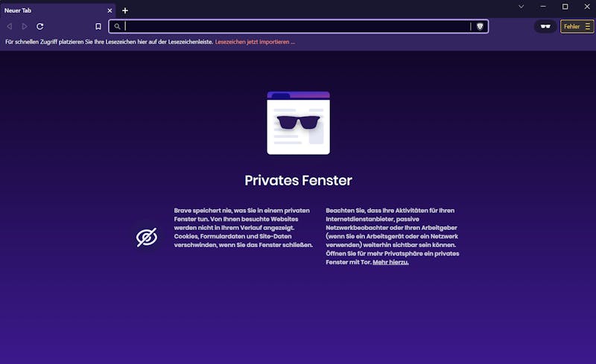
Task: Click Lesezeichen jetzt importieren link
Action: [x=255, y=42]
